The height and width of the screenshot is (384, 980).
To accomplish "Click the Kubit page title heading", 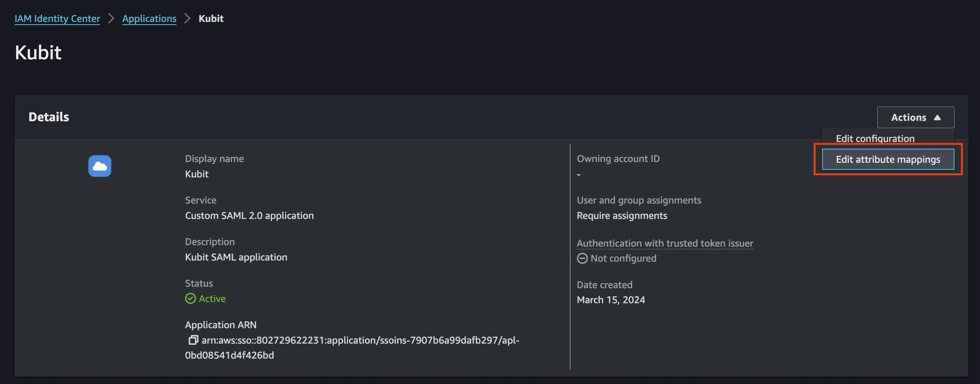I will point(38,52).
